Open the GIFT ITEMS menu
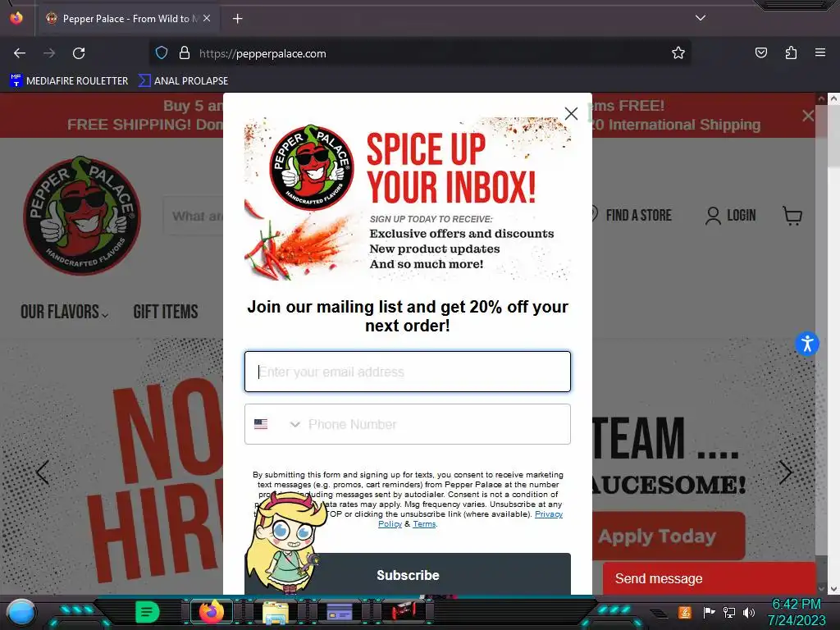 (166, 312)
